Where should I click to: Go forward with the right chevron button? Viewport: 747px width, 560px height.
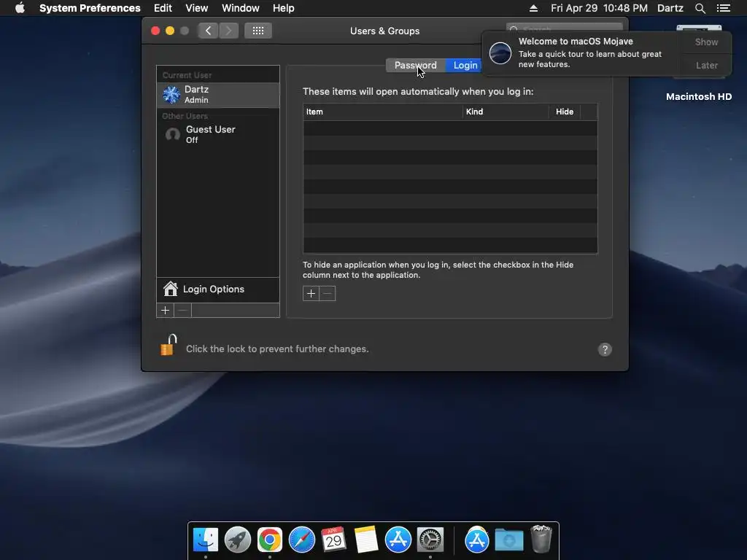click(x=228, y=31)
